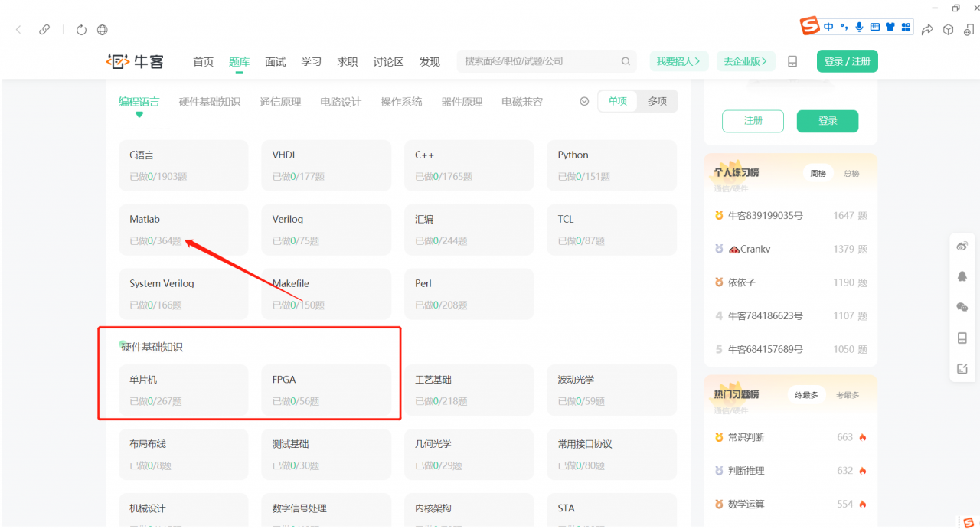
Task: Open 学习 navigation item
Action: click(x=312, y=62)
